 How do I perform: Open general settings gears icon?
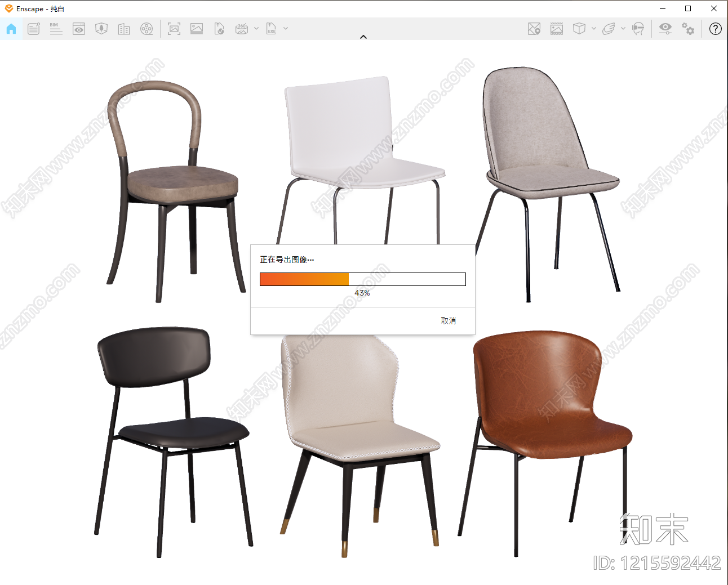[688, 29]
